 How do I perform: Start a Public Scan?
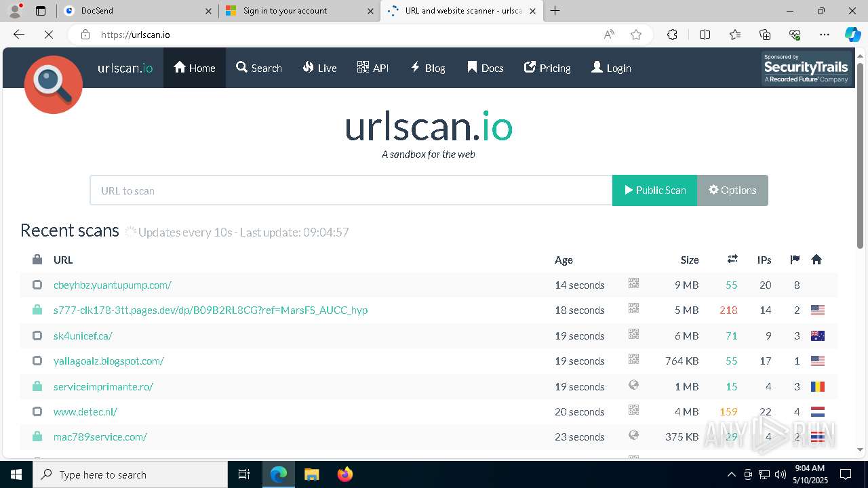tap(654, 190)
